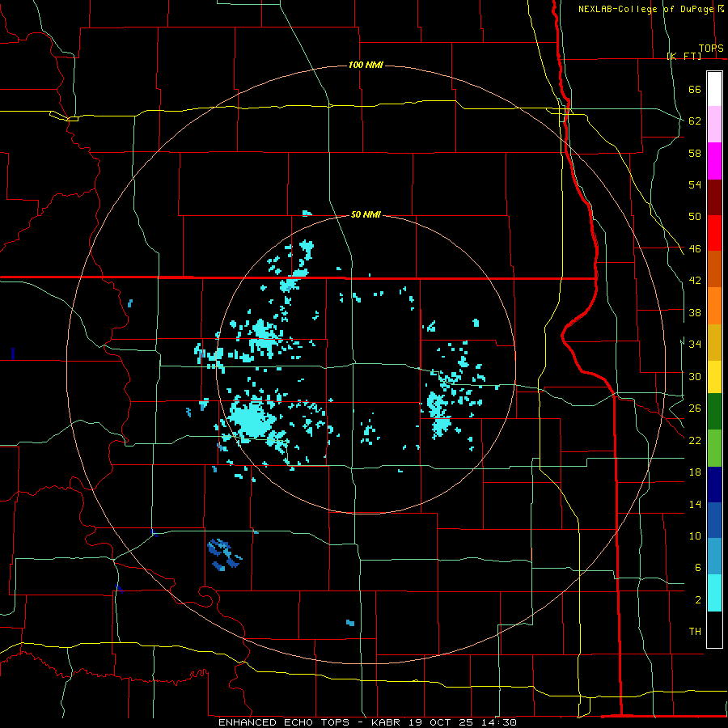
Task: Click the legend value 66
Action: tap(695, 90)
